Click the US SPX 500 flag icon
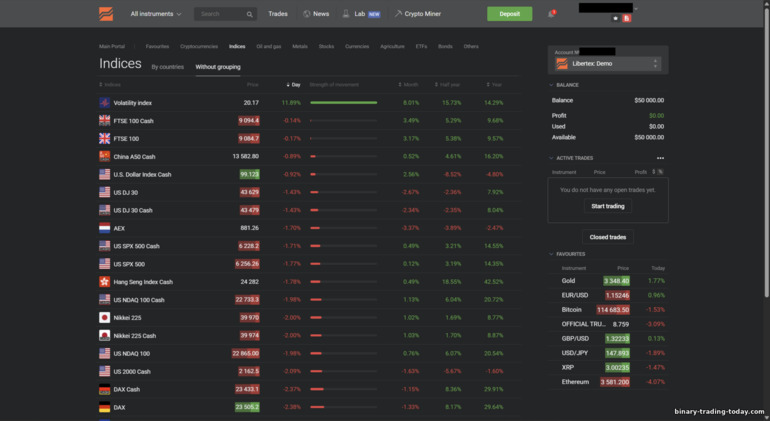770x421 pixels. pos(105,264)
